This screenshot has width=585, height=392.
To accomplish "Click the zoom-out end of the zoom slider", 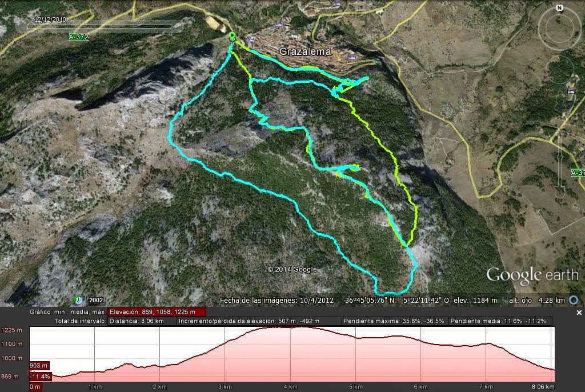I will pyautogui.click(x=559, y=192).
